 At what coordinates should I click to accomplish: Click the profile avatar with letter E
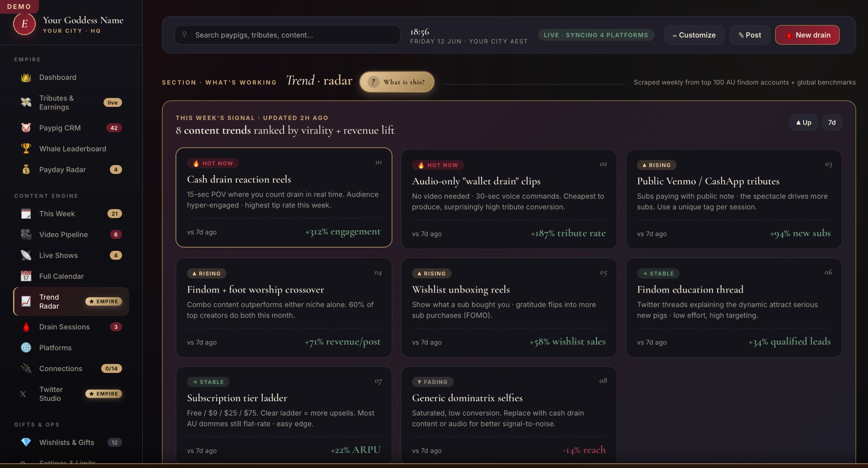tap(24, 24)
